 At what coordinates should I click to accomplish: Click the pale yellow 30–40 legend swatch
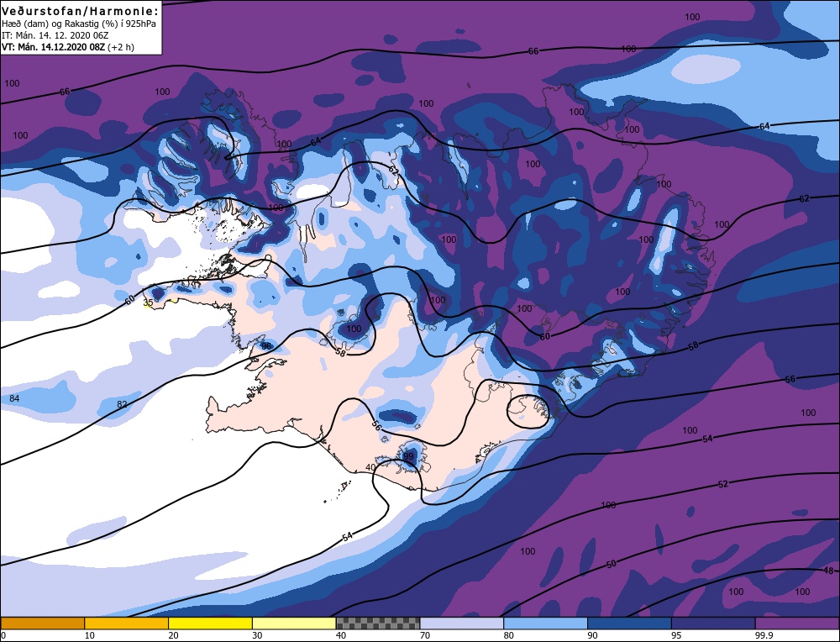(294, 623)
